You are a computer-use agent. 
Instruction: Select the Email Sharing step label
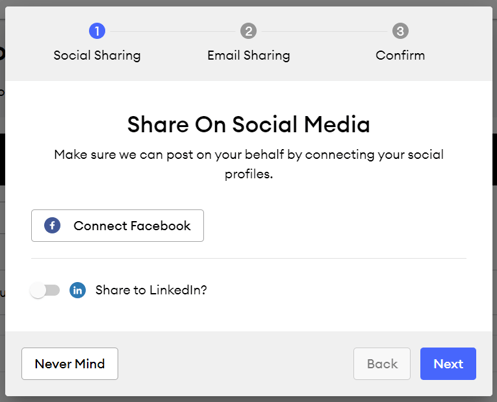(249, 55)
